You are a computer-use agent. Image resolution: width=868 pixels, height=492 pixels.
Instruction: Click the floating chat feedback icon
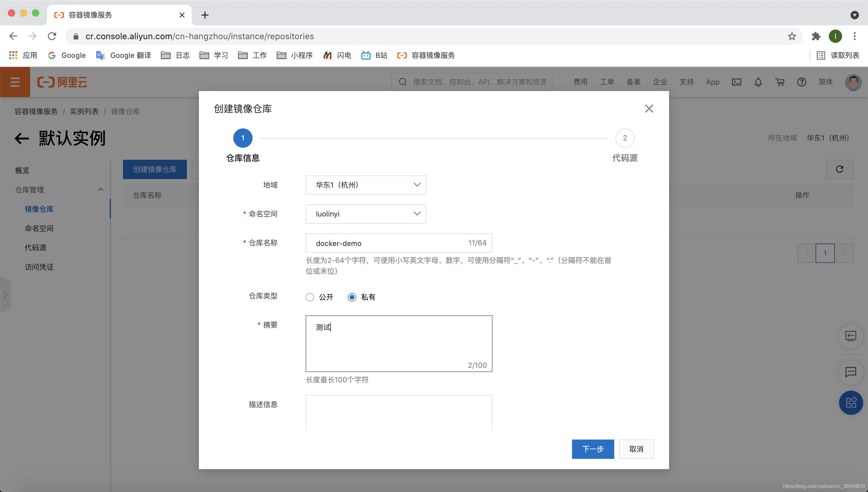[851, 372]
